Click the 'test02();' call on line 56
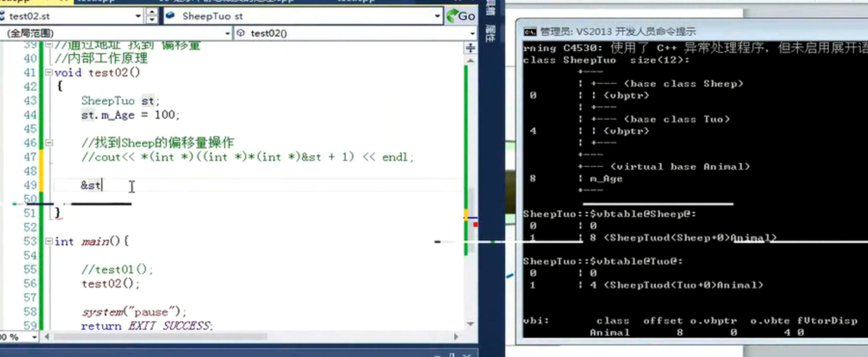The width and height of the screenshot is (868, 357). point(110,284)
